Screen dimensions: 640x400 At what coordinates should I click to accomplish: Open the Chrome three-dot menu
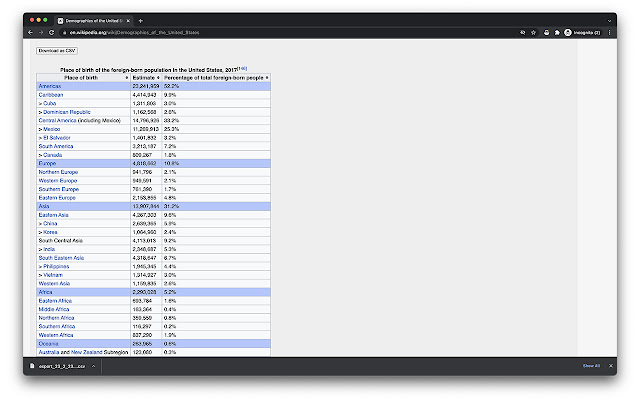pos(610,33)
